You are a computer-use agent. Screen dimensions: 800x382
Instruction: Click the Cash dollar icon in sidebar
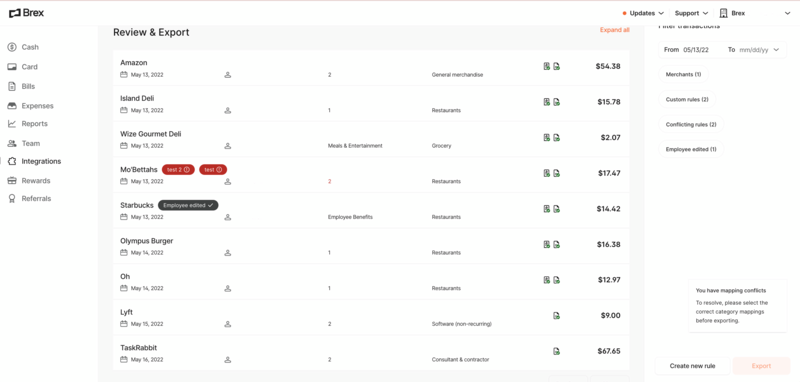(x=12, y=47)
